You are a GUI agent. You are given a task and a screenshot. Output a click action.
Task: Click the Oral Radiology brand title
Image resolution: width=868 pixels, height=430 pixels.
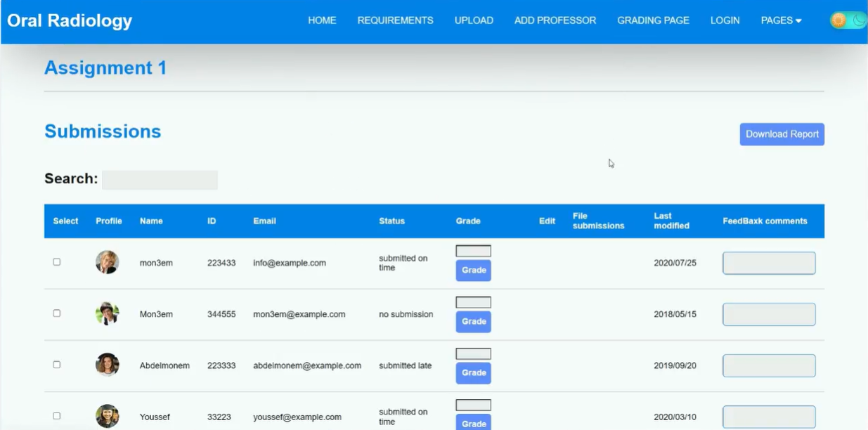click(70, 20)
